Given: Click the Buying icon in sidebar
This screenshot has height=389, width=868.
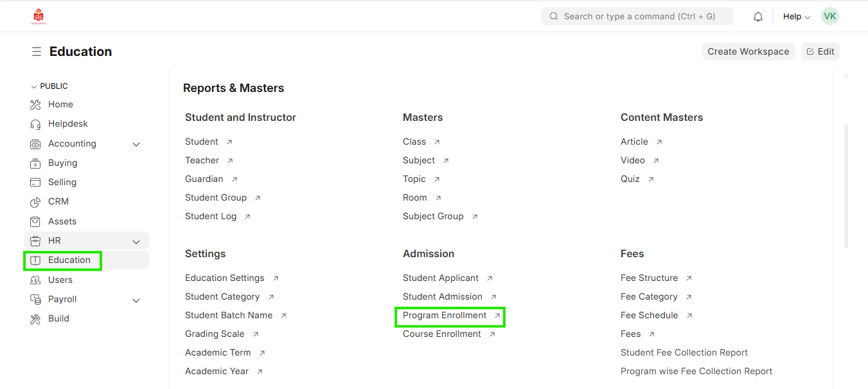Looking at the screenshot, I should (x=35, y=163).
